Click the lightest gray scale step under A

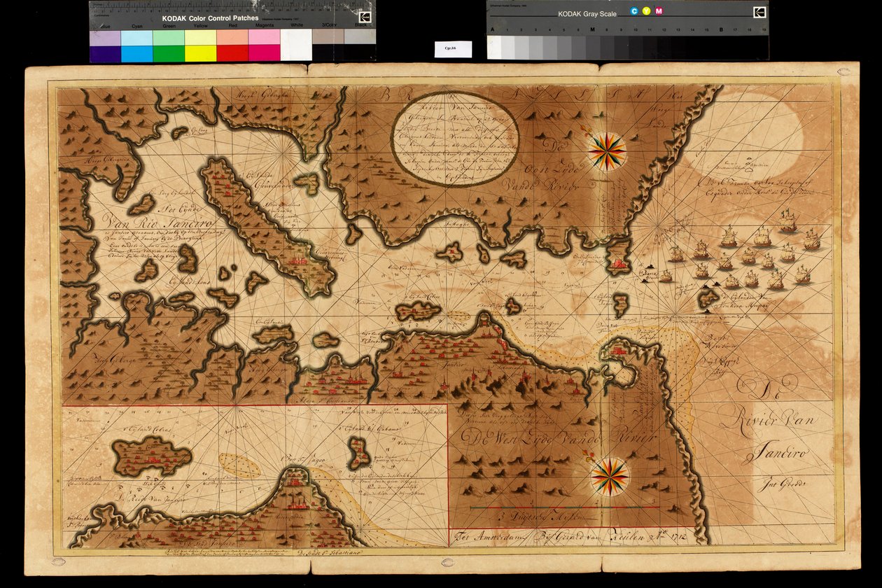click(494, 48)
